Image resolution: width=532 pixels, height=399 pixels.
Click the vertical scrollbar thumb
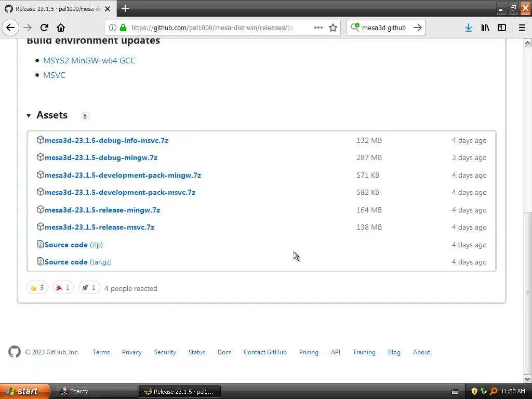(528, 292)
